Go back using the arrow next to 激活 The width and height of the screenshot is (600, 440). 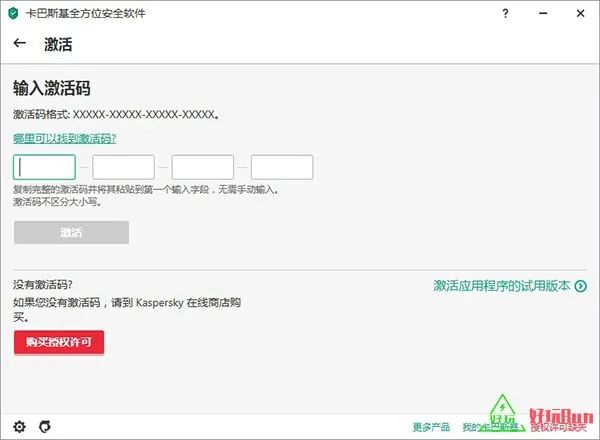point(20,43)
